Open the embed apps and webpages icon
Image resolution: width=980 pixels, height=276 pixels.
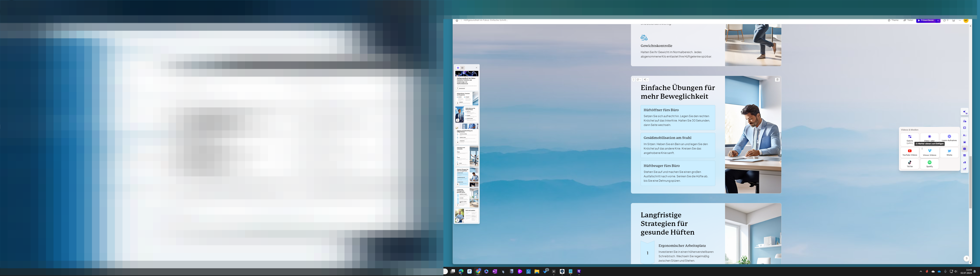click(x=964, y=155)
